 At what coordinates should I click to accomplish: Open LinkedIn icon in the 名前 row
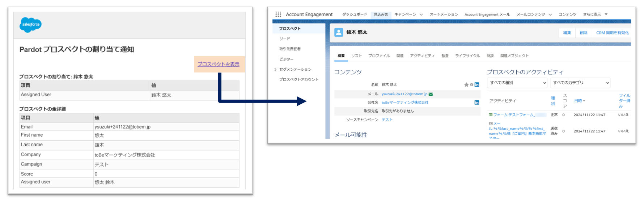coord(477,85)
